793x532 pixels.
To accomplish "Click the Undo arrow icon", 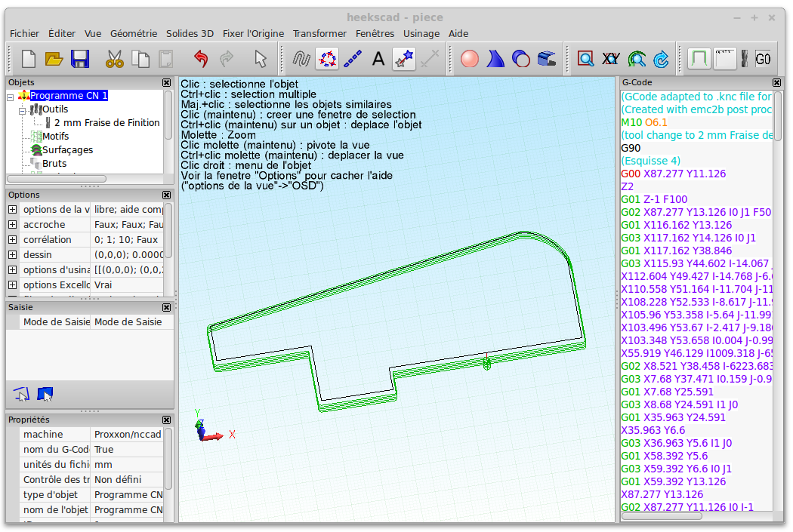I will tap(200, 59).
